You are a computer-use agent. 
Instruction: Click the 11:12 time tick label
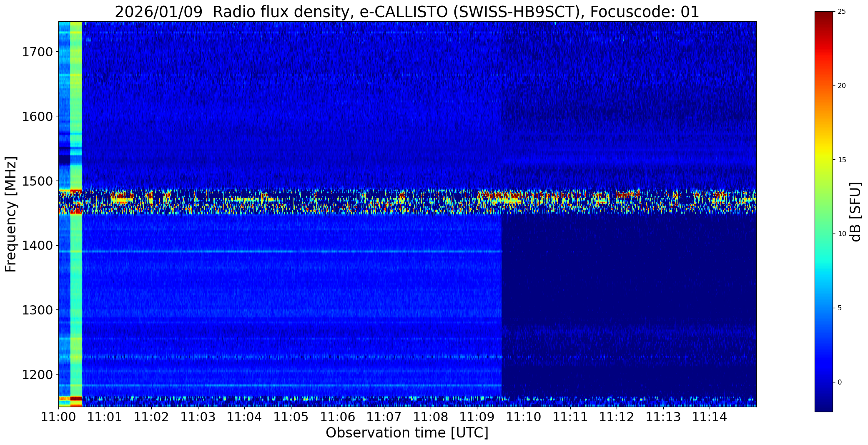617,417
